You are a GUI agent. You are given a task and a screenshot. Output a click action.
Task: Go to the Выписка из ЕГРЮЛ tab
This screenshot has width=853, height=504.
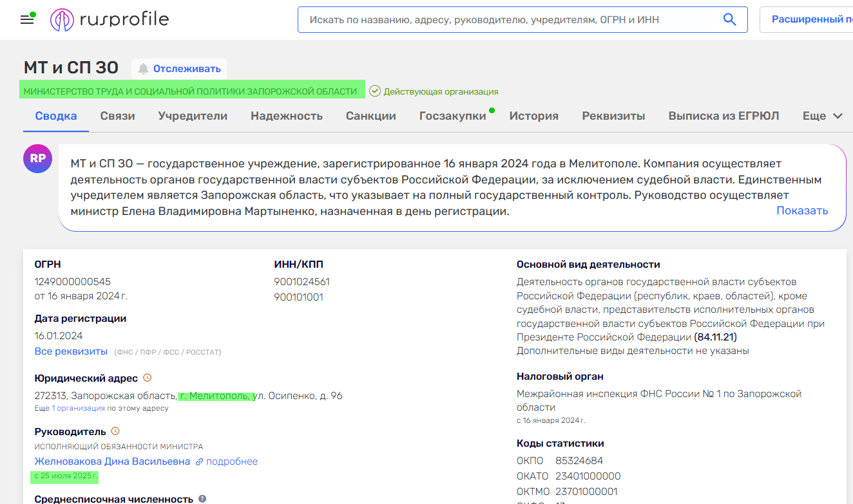tap(724, 117)
